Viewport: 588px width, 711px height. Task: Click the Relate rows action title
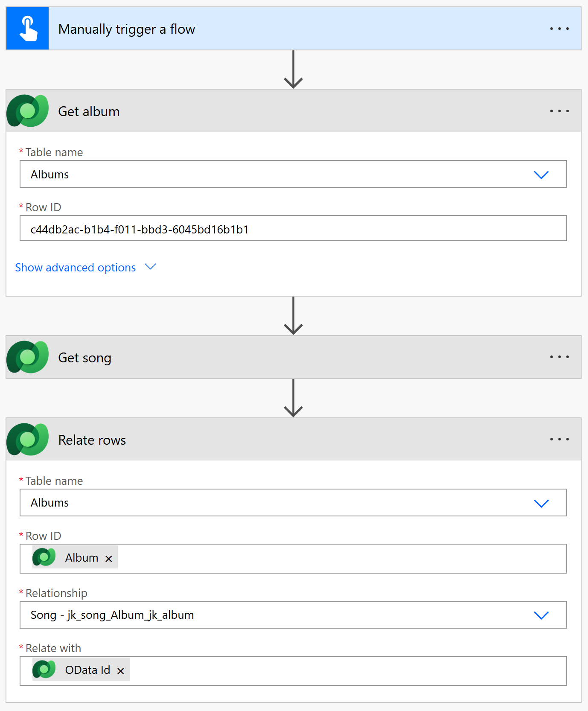tap(92, 440)
